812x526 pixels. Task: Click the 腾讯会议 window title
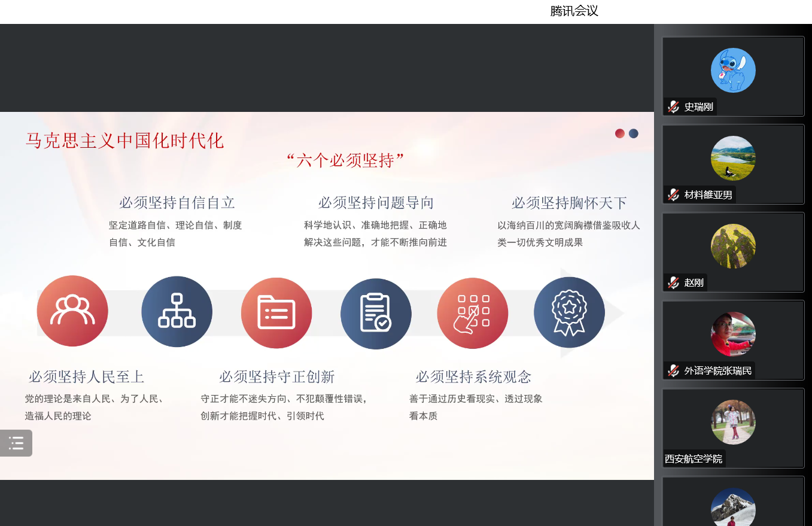[x=574, y=11]
